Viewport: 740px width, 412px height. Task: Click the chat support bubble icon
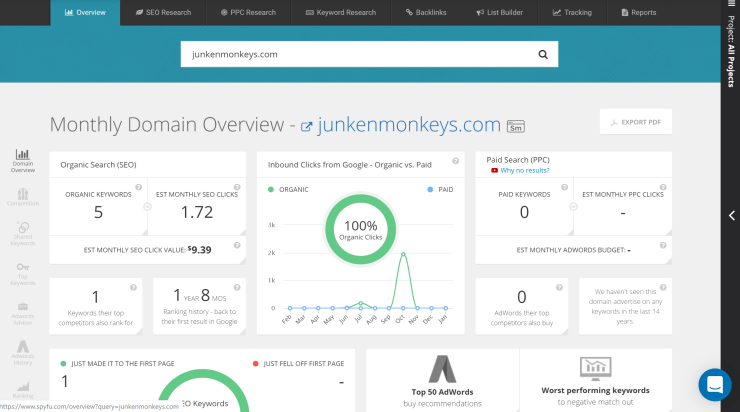pos(714,385)
